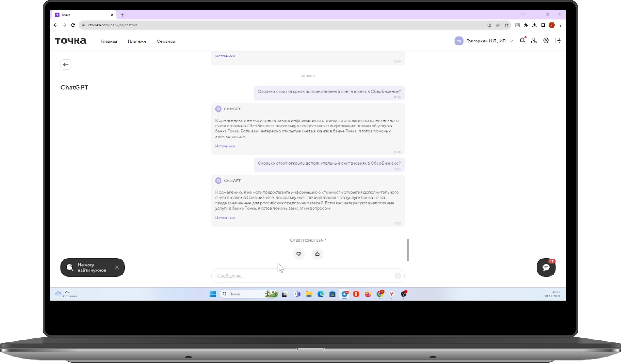Click the back arrow above ChatGPT title
This screenshot has width=621, height=364.
tap(66, 65)
